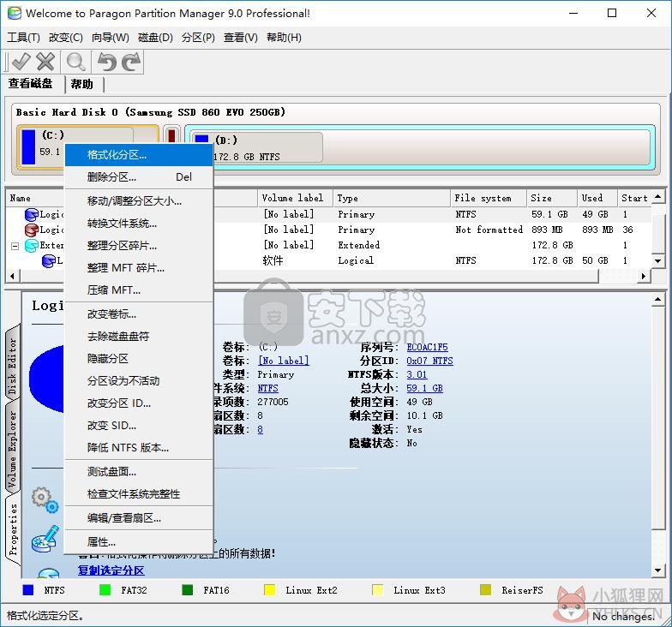672x627 pixels.
Task: Click the NTFS file system link
Action: (x=267, y=389)
